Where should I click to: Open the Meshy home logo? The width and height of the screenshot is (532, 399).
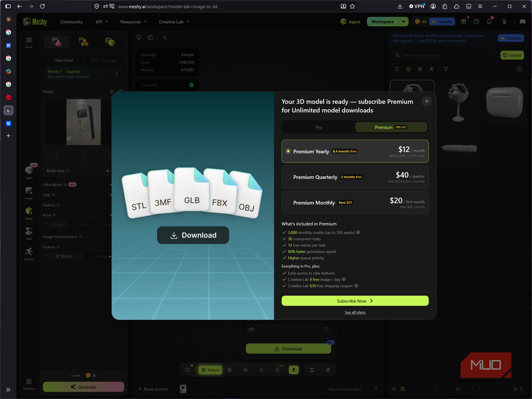pos(35,22)
